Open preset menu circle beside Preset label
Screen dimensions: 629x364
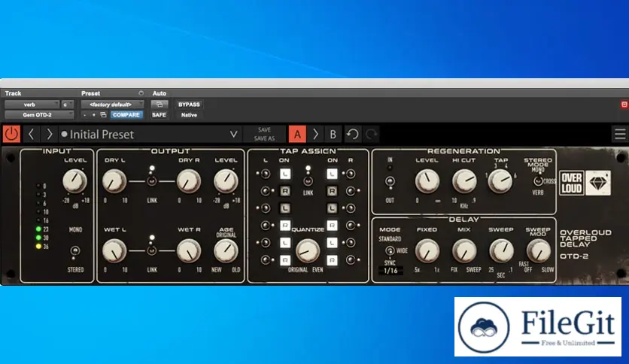141,93
